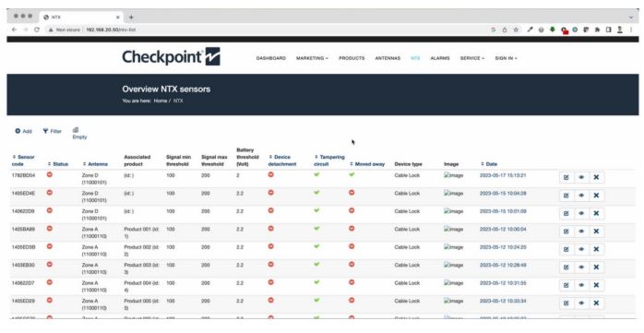
Task: Expand the Marketing dropdown menu
Action: pyautogui.click(x=312, y=58)
